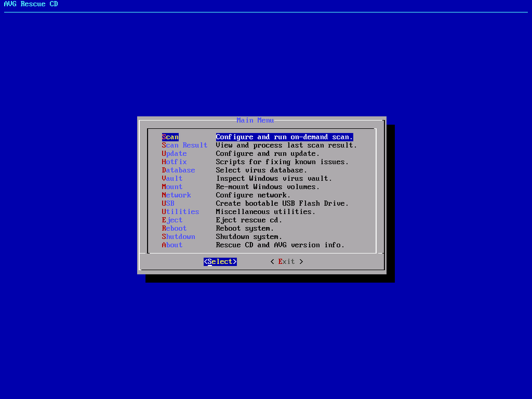This screenshot has height=399, width=532.
Task: Click 'Scripts for fixing known issues.' text
Action: coord(282,162)
